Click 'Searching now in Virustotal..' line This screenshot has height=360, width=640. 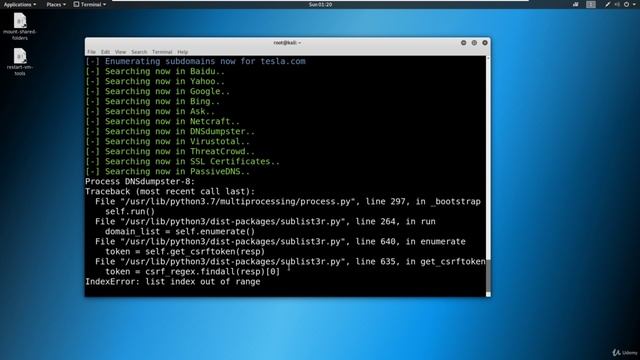168,141
